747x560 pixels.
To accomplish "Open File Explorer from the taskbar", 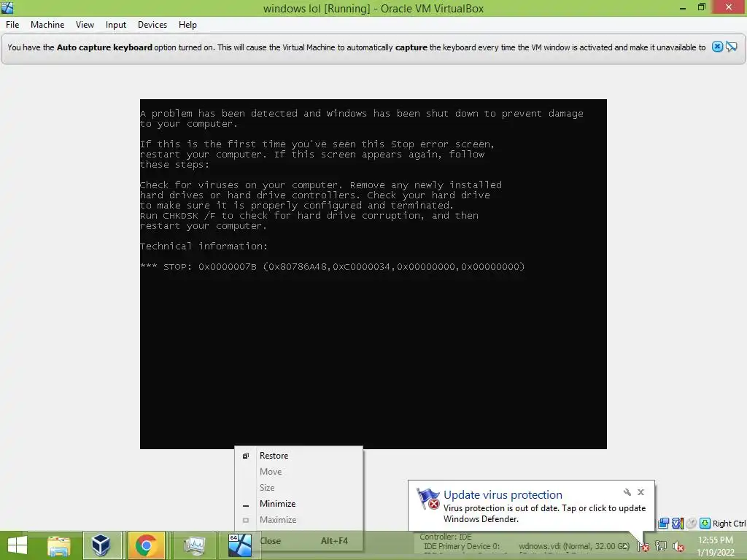I will point(58,545).
